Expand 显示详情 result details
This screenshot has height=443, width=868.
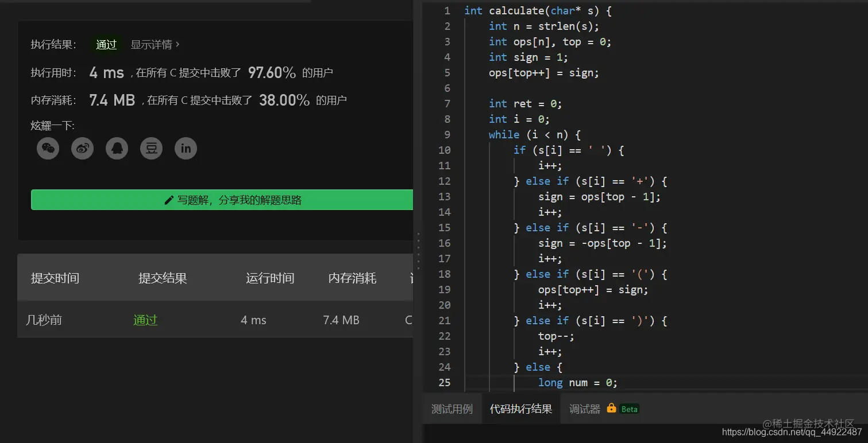155,44
